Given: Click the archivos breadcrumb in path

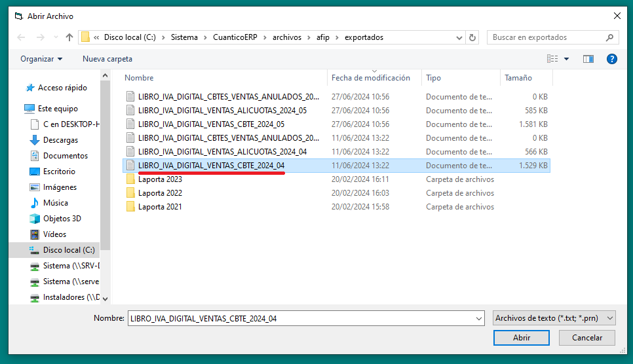Looking at the screenshot, I should click(x=287, y=37).
